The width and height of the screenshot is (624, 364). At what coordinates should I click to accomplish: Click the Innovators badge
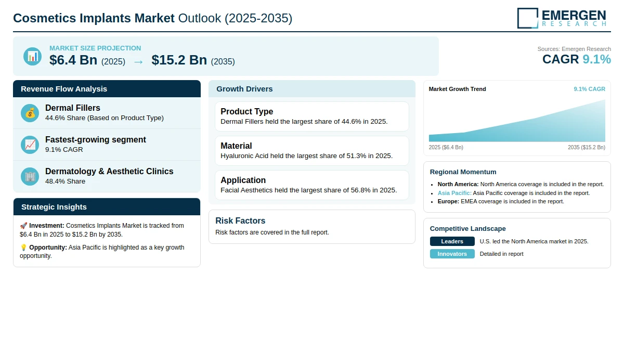click(x=452, y=254)
